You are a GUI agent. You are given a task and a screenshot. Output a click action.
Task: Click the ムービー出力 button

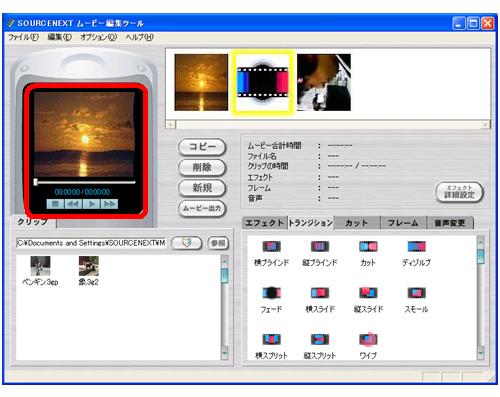[202, 209]
